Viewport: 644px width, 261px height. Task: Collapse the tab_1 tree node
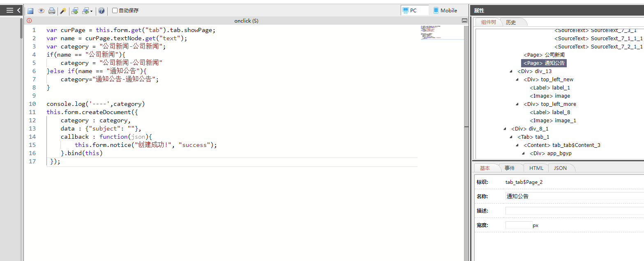(511, 137)
